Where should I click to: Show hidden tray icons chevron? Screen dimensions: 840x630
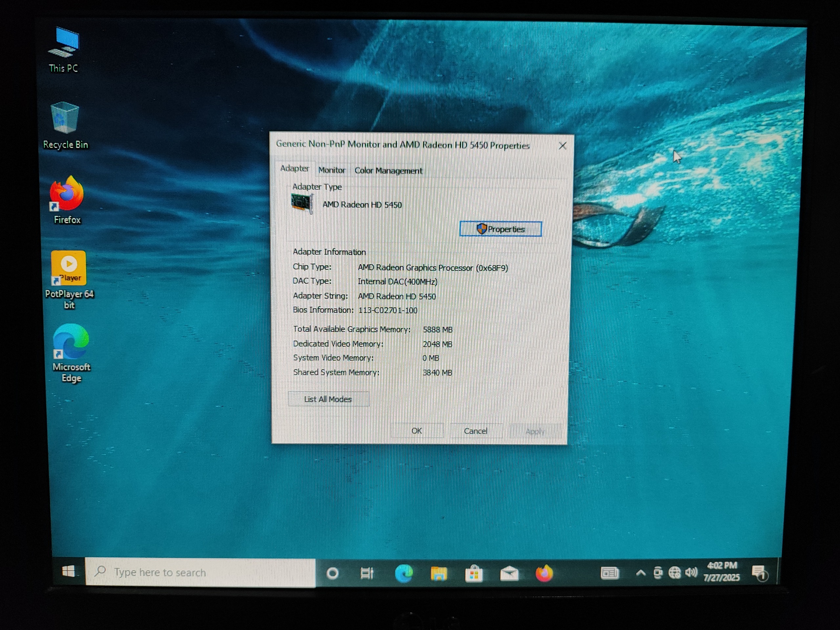coord(640,573)
